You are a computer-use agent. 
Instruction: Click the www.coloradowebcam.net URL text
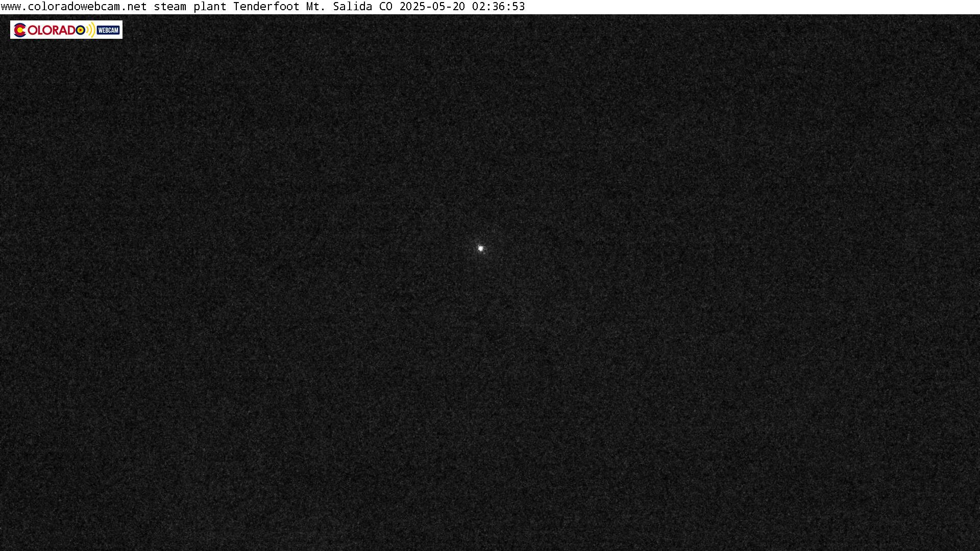click(x=74, y=7)
